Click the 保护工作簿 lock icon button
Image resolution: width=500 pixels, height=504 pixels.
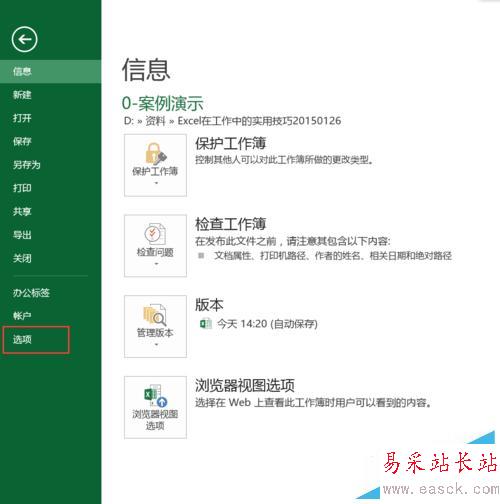[x=155, y=165]
